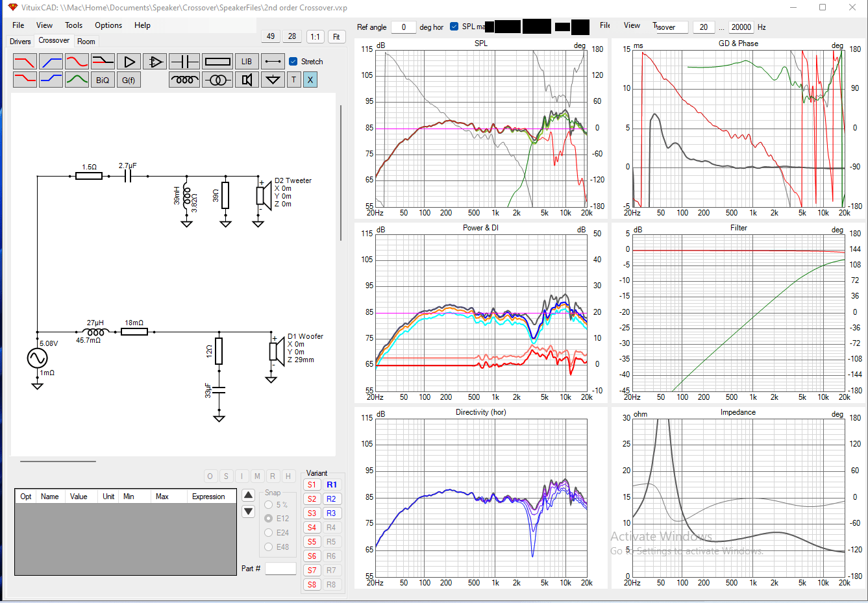
Task: Move parameter up with up arrow
Action: click(248, 495)
